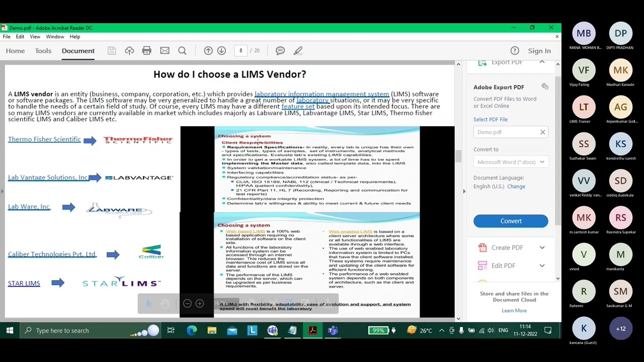Viewport: 644px width, 362px height.
Task: Go to next page arrow
Action: click(221, 51)
